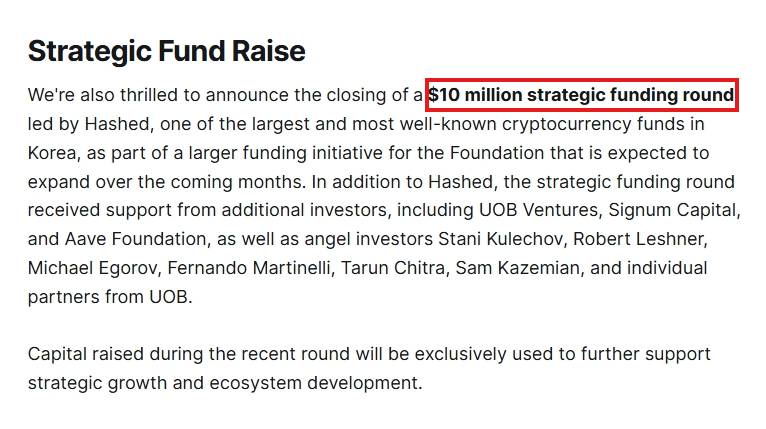Screen dimensions: 766x429
Task: Click the Aave Foundation text
Action: click(x=135, y=239)
